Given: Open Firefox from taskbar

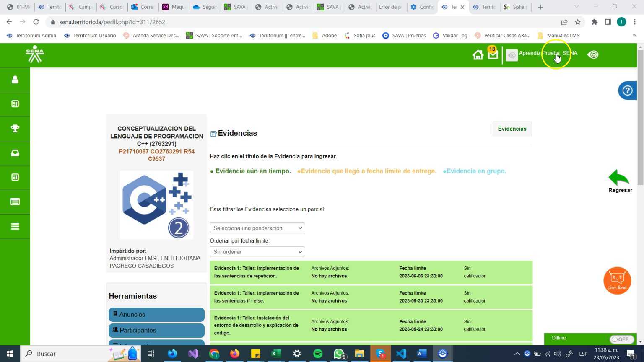Looking at the screenshot, I should (234, 354).
